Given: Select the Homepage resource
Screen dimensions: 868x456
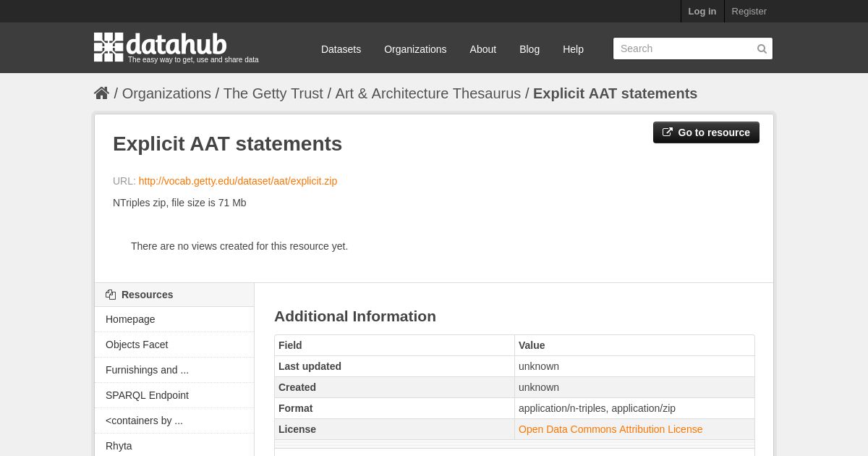Looking at the screenshot, I should 174,319.
